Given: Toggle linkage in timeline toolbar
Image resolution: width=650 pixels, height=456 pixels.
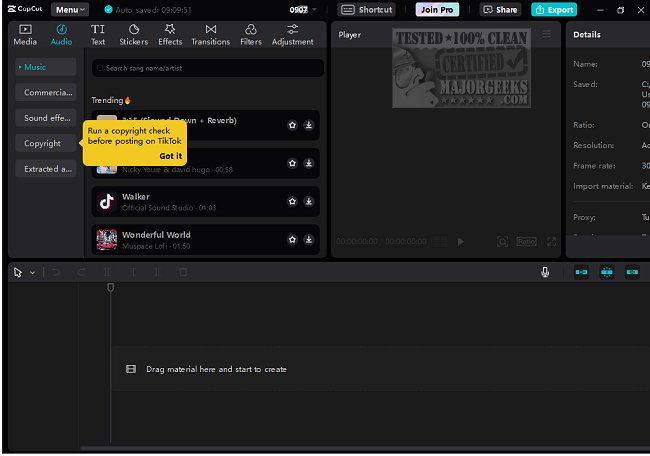Looking at the screenshot, I should 632,272.
